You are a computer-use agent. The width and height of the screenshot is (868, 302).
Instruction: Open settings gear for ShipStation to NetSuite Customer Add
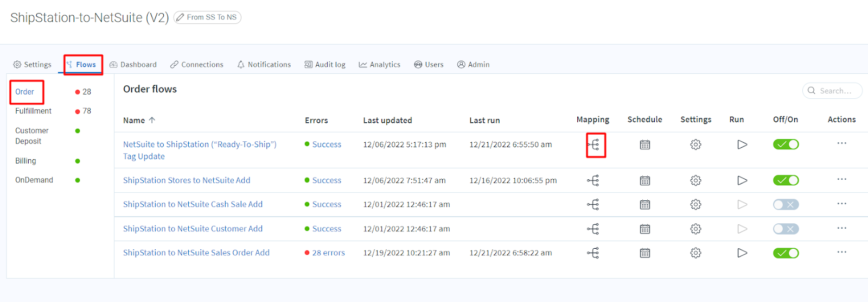click(695, 229)
